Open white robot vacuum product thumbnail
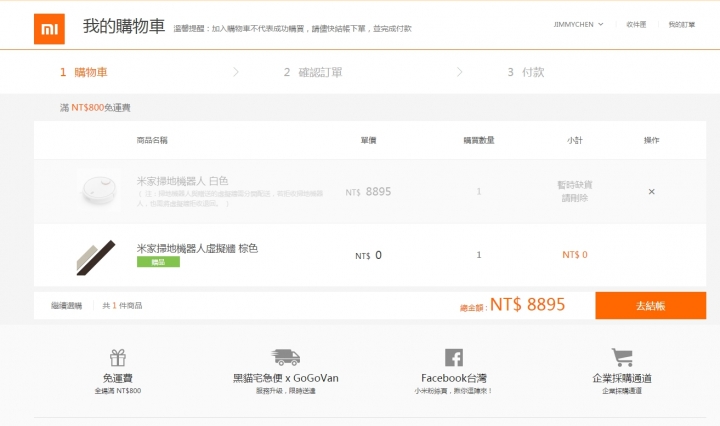720x426 pixels. click(99, 191)
